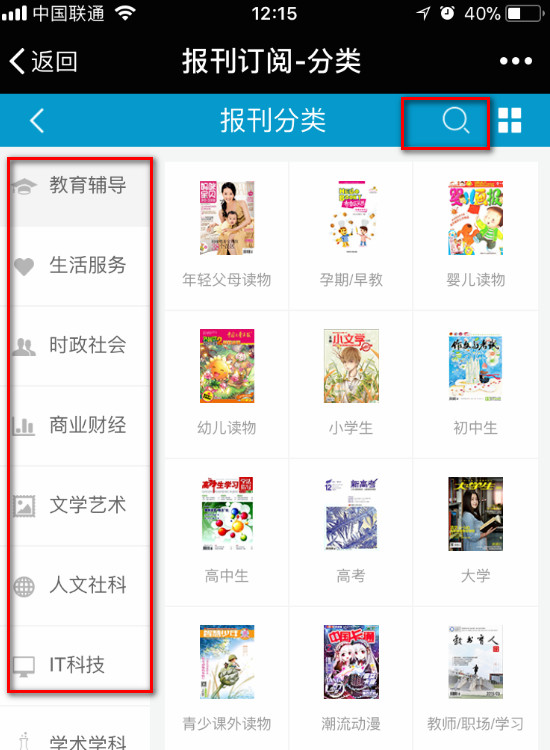Open the 小学生 magazine cover
Screen dimensions: 550x750
[x=351, y=366]
